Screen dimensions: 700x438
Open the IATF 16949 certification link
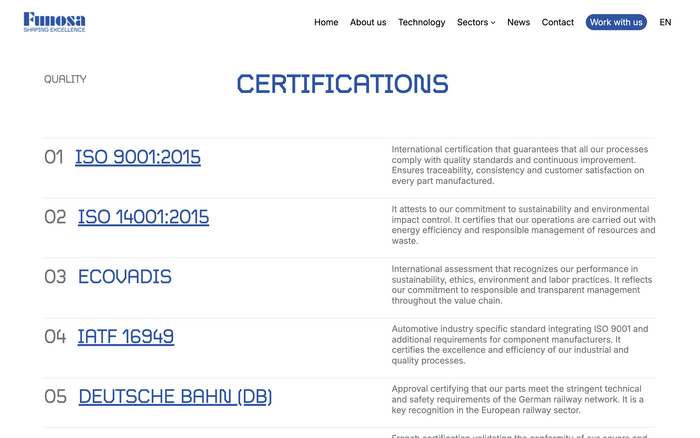coord(125,337)
